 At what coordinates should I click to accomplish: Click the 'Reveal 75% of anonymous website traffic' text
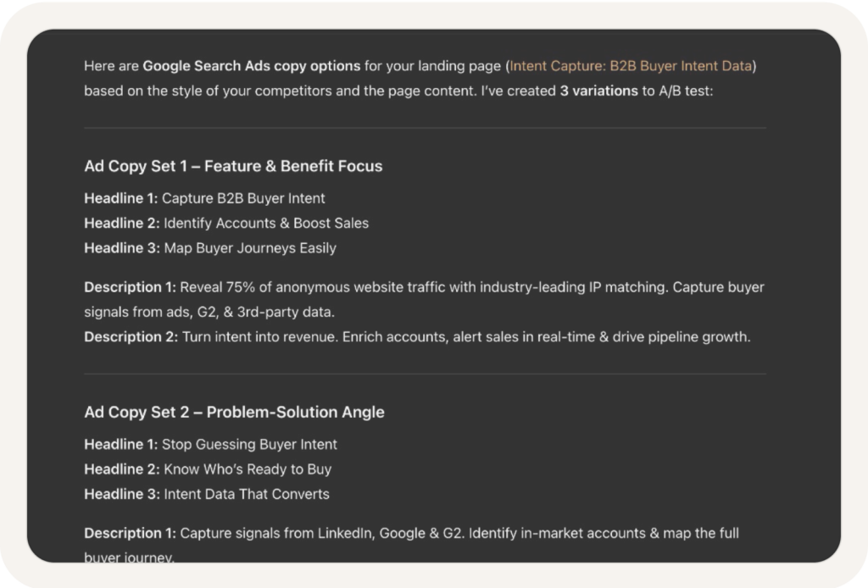313,287
